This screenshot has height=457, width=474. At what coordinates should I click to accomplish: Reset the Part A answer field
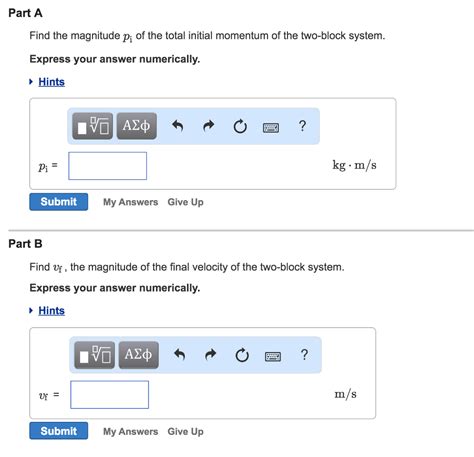240,126
